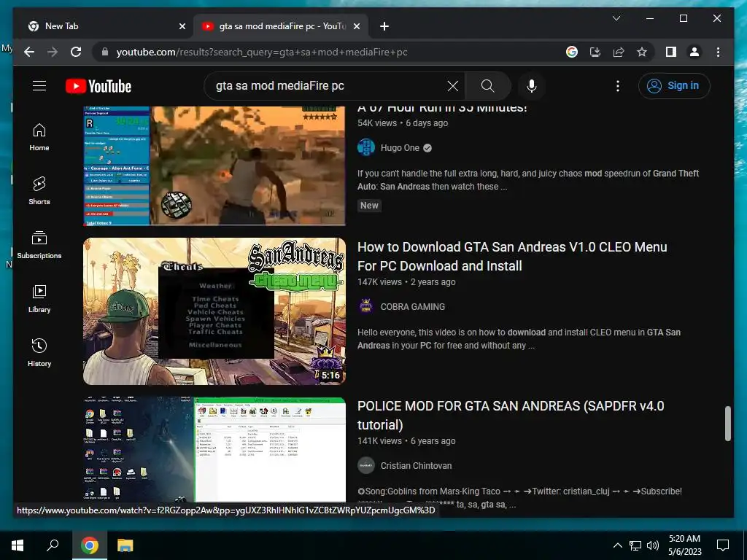Viewport: 747px width, 560px height.
Task: Open the Chrome profile avatar menu
Action: pyautogui.click(x=694, y=52)
